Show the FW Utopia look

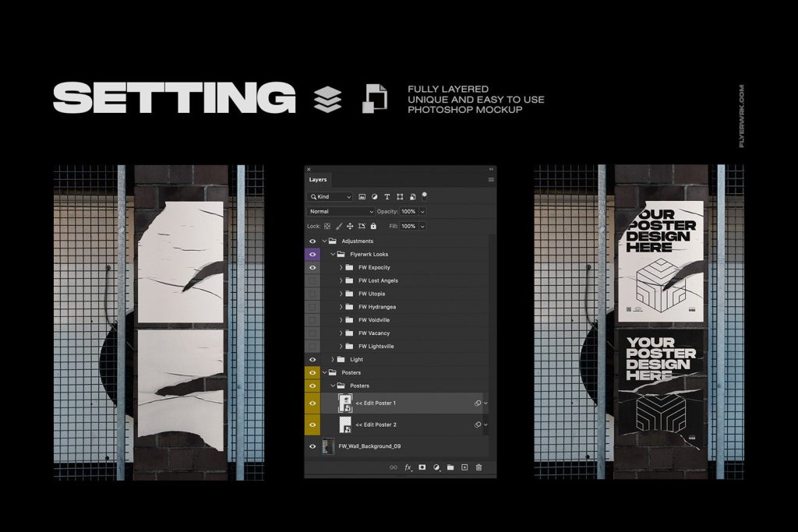[312, 294]
